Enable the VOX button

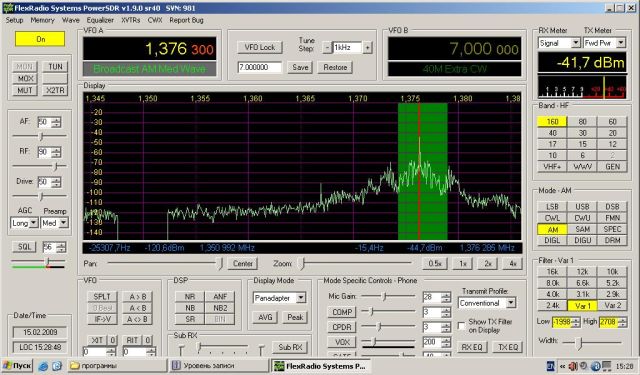click(x=342, y=342)
